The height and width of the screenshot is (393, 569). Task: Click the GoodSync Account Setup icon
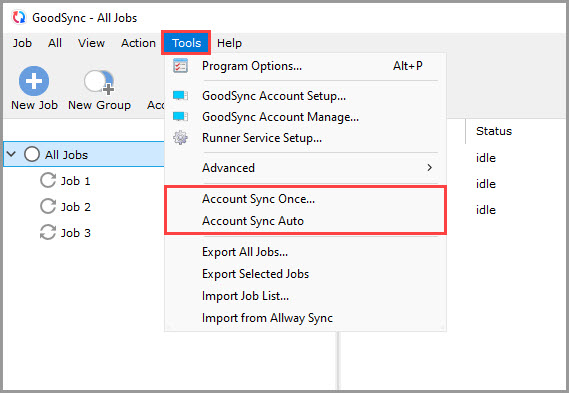tap(180, 96)
